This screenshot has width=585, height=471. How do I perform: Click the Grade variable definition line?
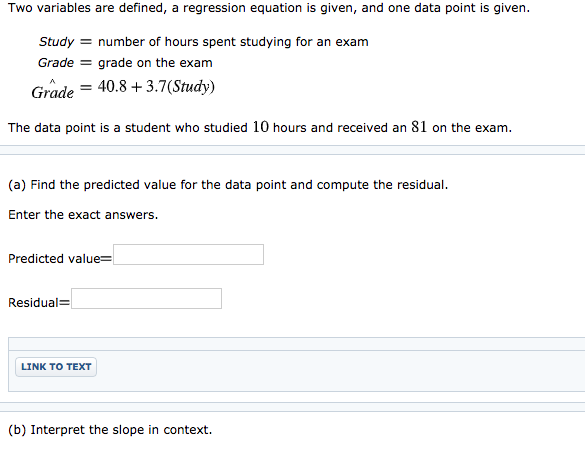125,63
